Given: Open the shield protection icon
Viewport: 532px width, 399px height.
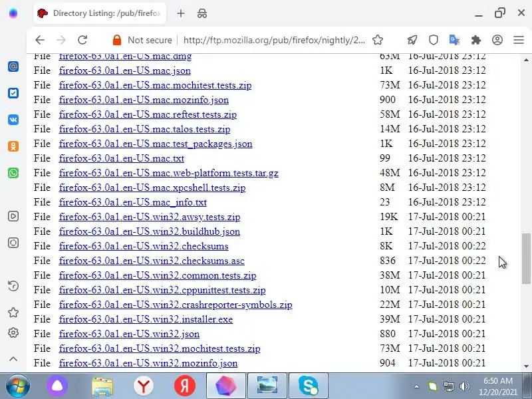Looking at the screenshot, I should (x=434, y=40).
